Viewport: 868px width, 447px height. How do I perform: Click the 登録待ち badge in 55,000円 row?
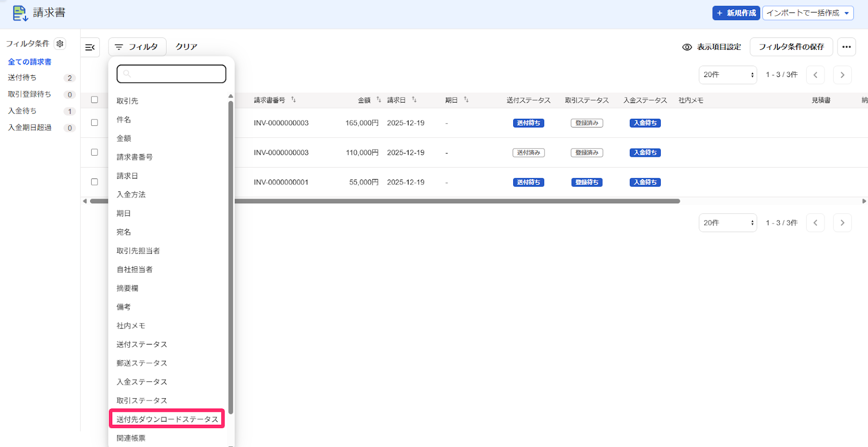587,183
